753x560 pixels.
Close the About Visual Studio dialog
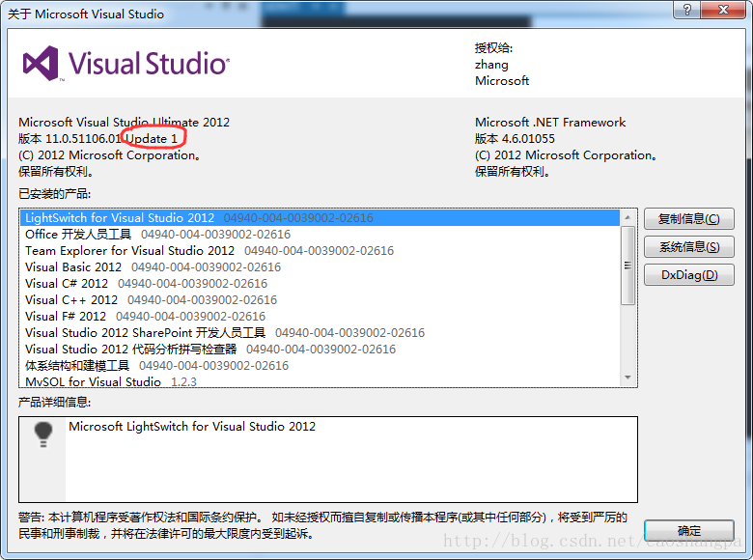(724, 9)
